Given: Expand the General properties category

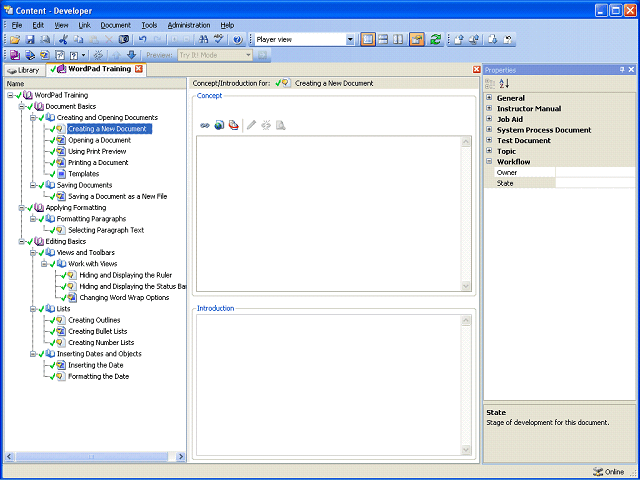Looking at the screenshot, I should [x=489, y=98].
